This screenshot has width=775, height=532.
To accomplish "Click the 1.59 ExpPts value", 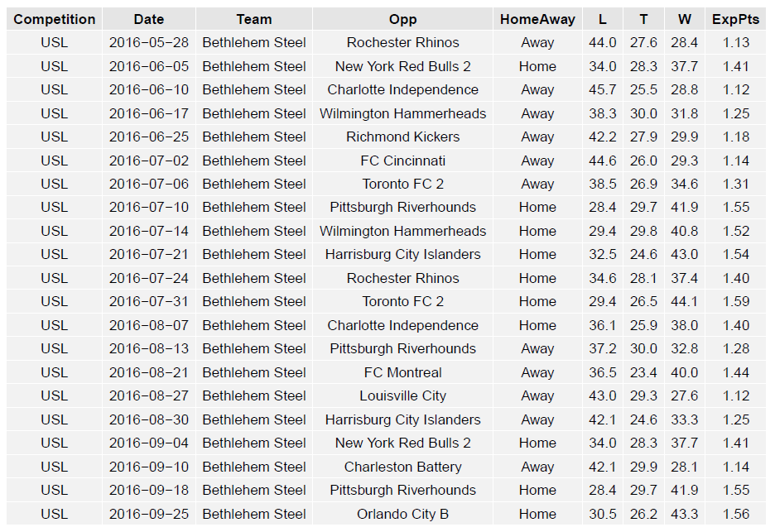I will coord(735,301).
